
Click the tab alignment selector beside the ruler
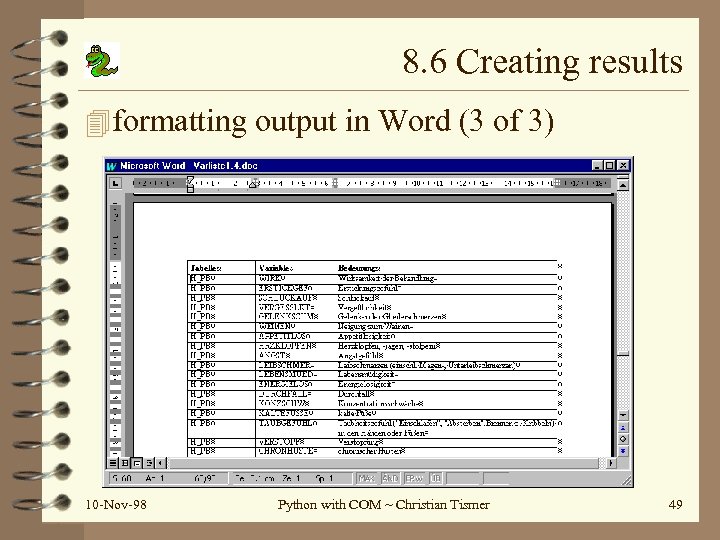(115, 183)
